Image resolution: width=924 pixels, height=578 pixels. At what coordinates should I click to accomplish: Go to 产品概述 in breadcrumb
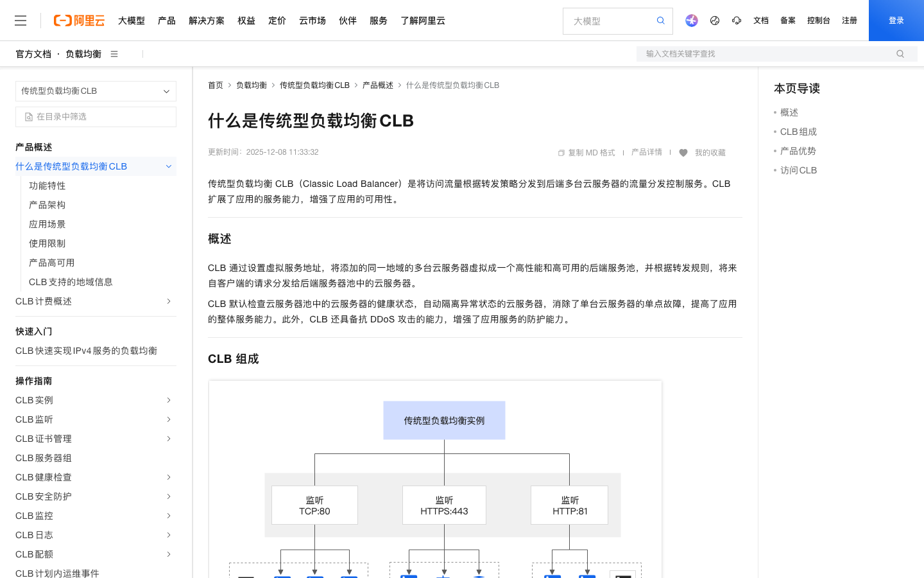[378, 85]
